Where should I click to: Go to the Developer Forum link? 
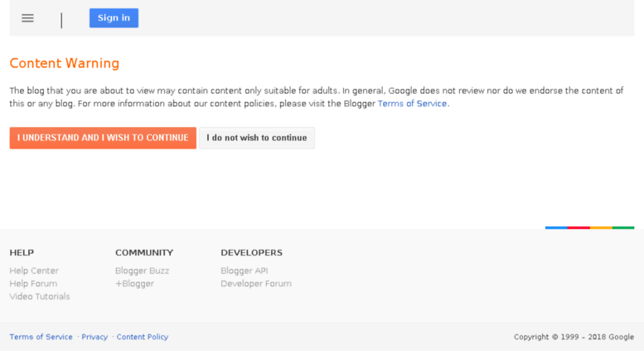[256, 284]
